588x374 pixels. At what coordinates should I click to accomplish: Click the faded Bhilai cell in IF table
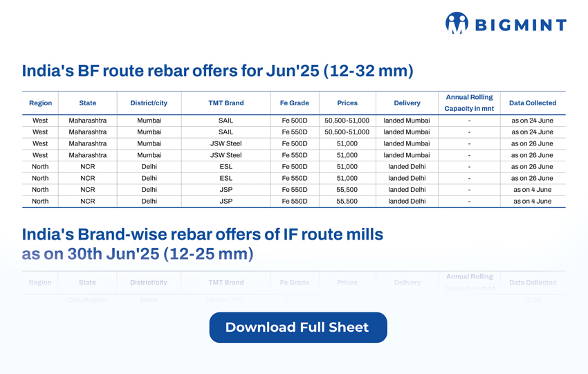coord(149,300)
